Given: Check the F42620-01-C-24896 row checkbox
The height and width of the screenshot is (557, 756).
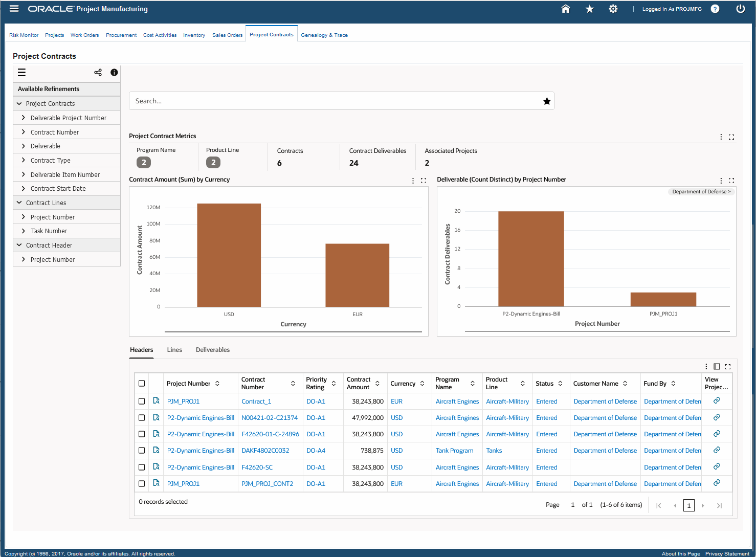Looking at the screenshot, I should (142, 434).
